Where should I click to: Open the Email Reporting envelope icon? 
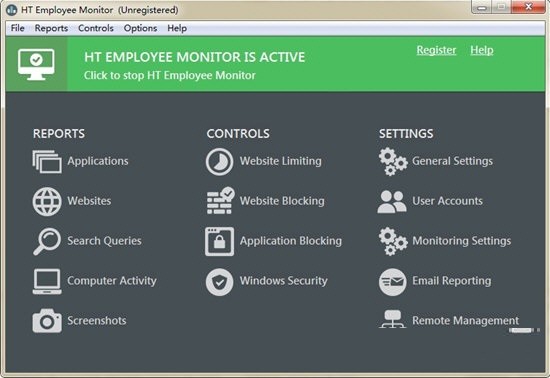point(393,282)
